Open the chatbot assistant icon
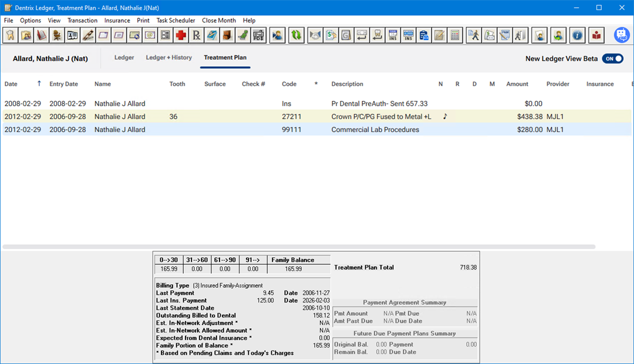Screen dimensions: 634x364 622,35
